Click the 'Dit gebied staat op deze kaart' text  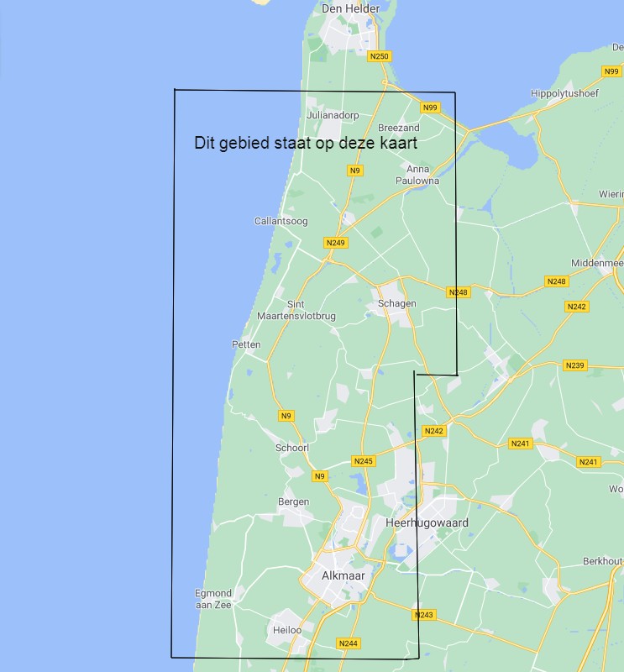click(x=306, y=144)
